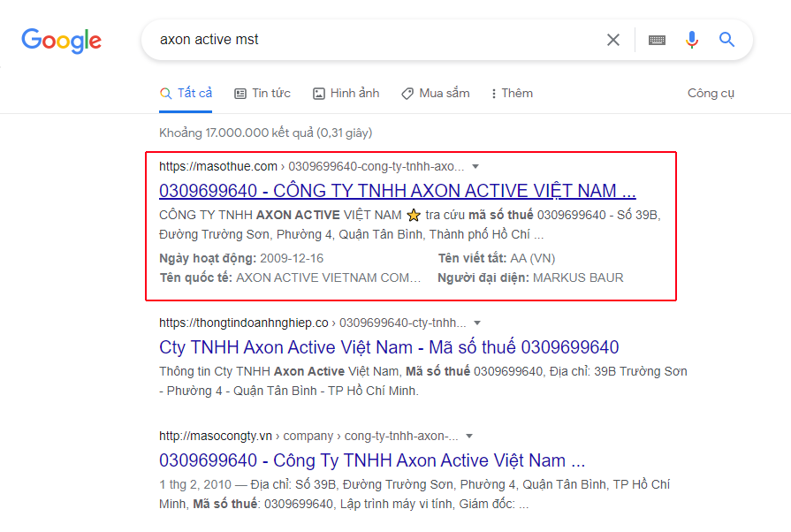Click Người đại diện: MARKUS BAUR text
The image size is (791, 532).
[530, 277]
